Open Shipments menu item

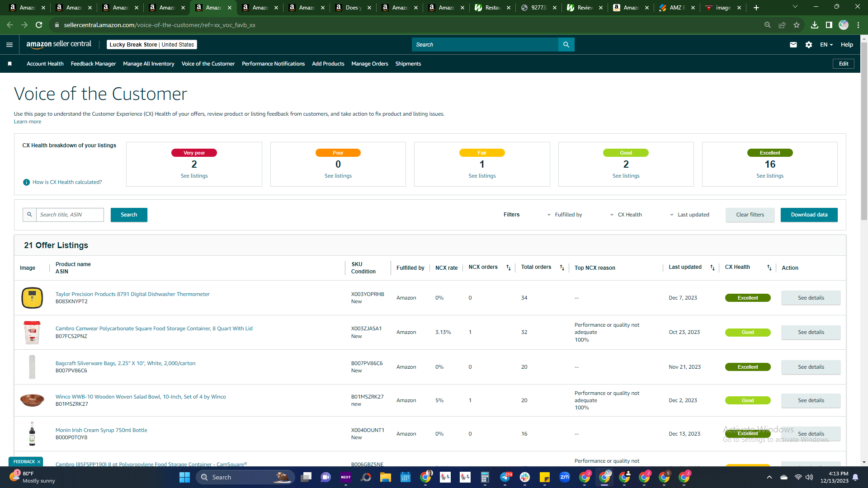click(x=408, y=64)
